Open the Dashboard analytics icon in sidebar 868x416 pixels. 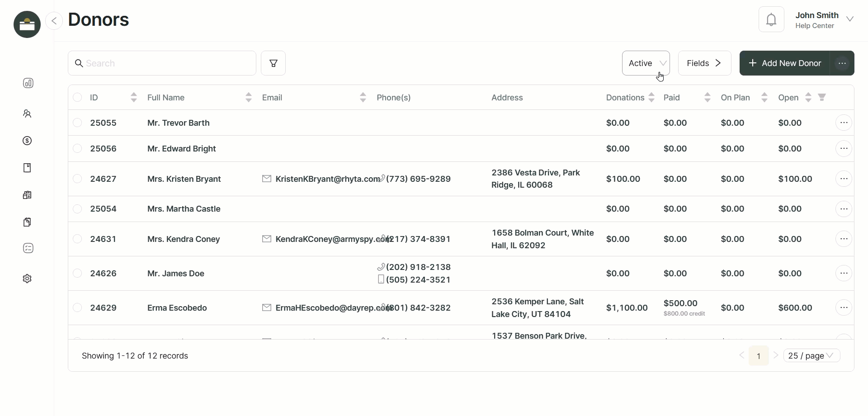28,83
